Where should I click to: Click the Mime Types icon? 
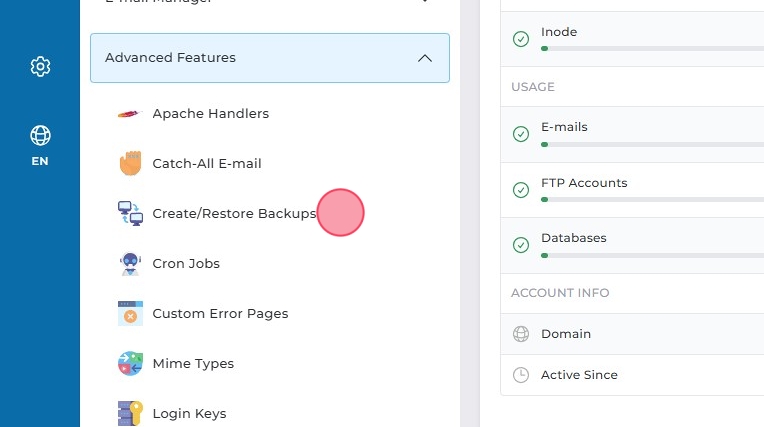[130, 364]
